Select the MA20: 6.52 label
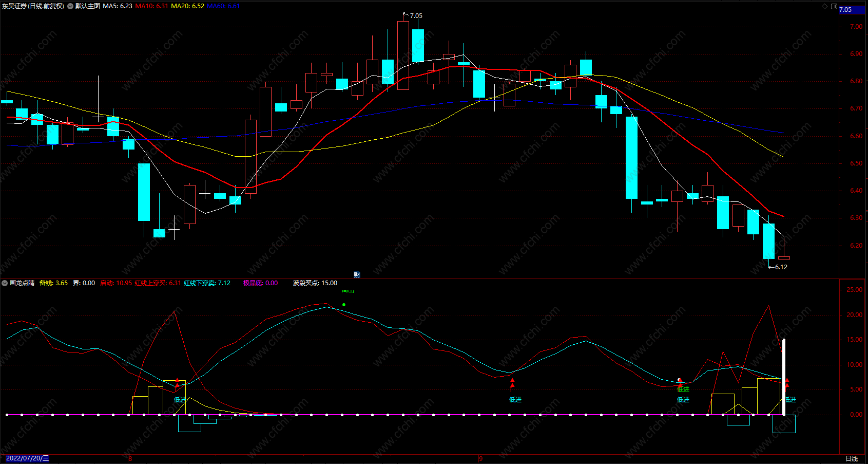The height and width of the screenshot is (464, 868). pyautogui.click(x=187, y=6)
